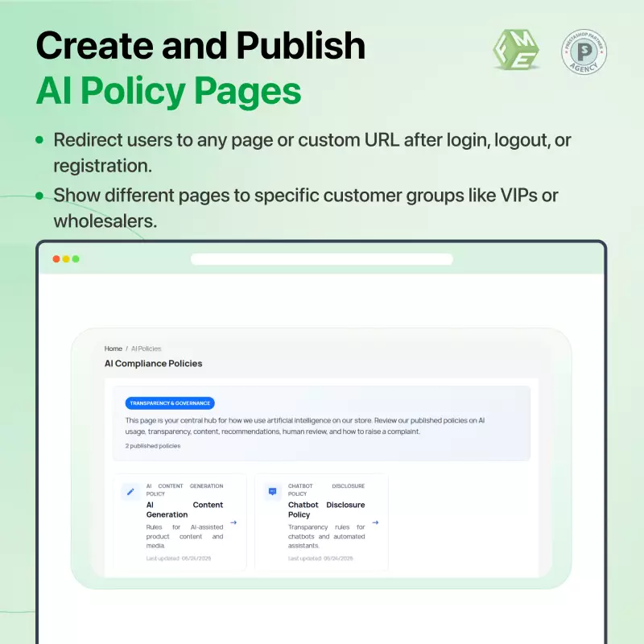Click the AI Compliance Policies heading
644x644 pixels.
pyautogui.click(x=153, y=364)
